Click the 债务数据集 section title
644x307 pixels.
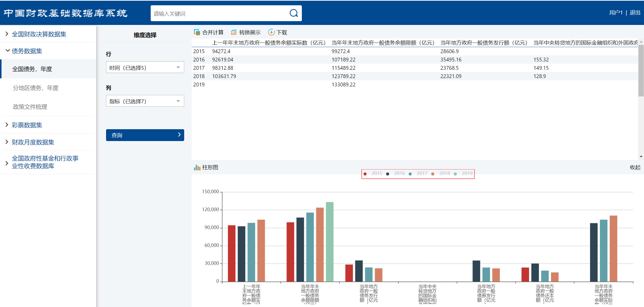[x=27, y=51]
